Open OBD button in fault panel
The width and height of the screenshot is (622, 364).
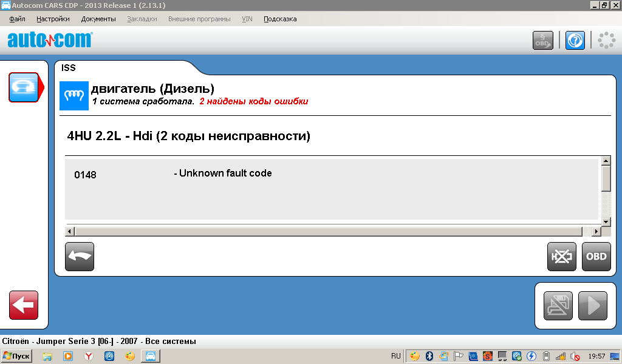596,257
